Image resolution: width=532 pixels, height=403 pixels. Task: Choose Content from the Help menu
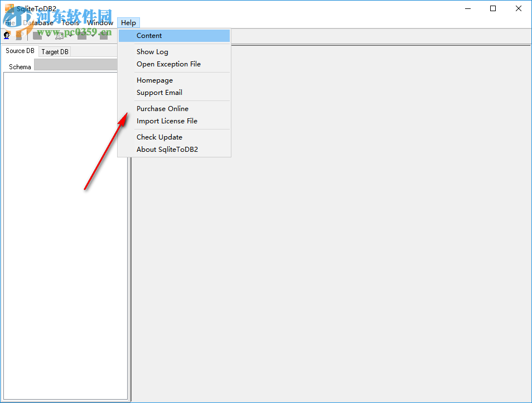[x=174, y=36]
